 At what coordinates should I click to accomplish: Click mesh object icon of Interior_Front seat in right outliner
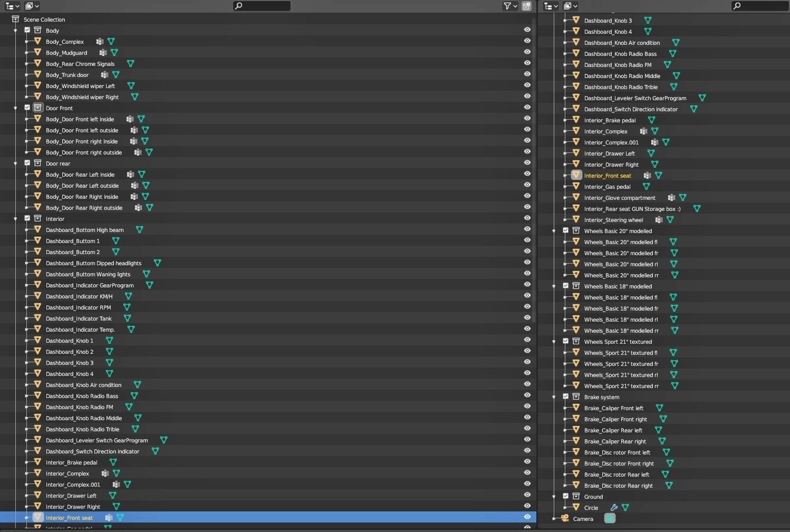tap(576, 175)
